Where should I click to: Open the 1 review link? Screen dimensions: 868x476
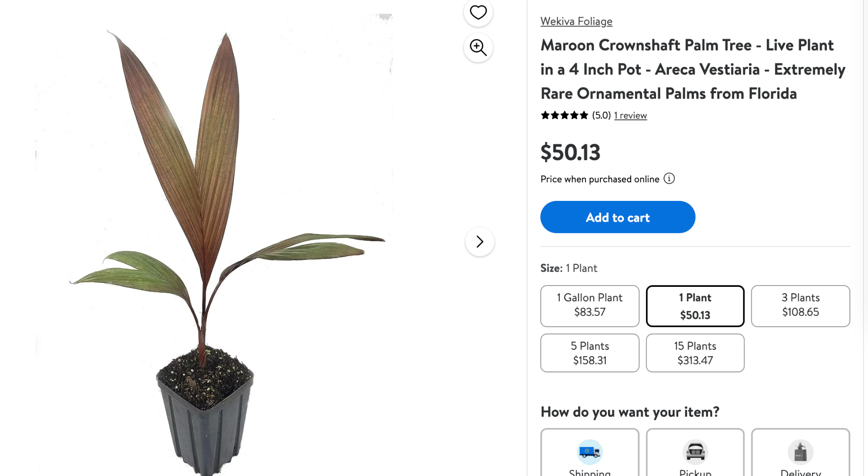[630, 115]
